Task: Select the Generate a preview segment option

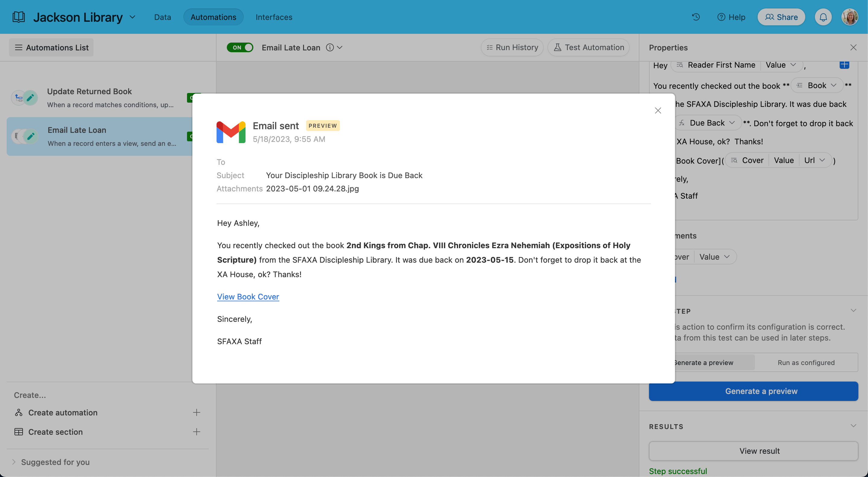Action: tap(704, 363)
